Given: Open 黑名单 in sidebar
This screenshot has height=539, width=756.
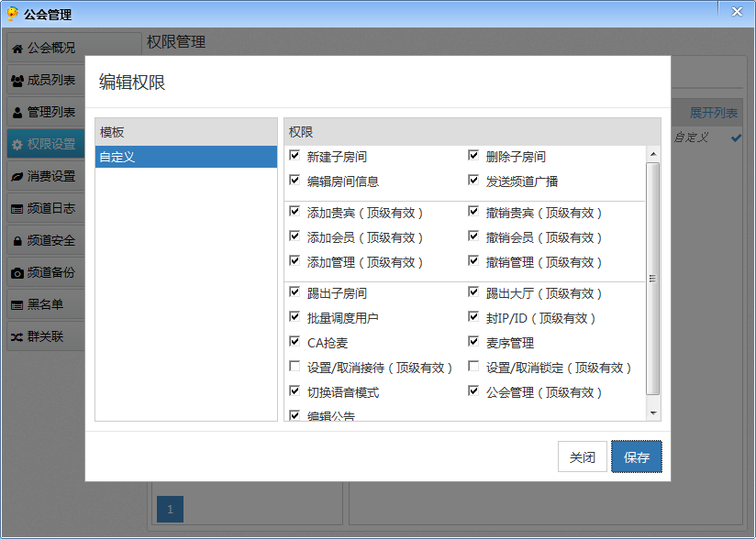Looking at the screenshot, I should point(46,304).
